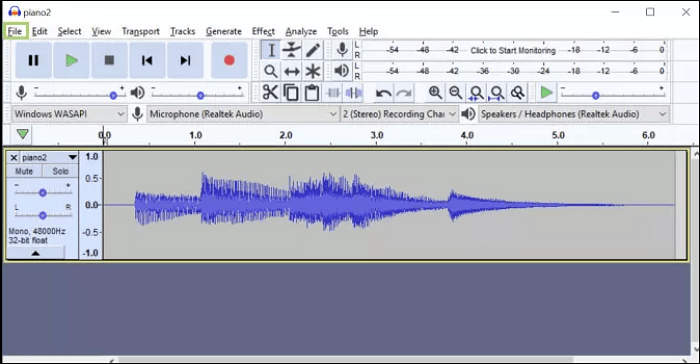
Task: Open the Help menu
Action: click(x=369, y=31)
